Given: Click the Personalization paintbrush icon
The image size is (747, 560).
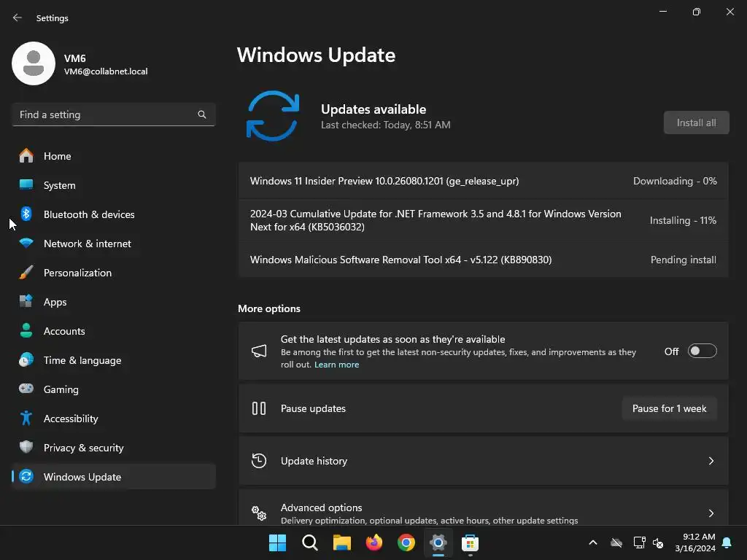Looking at the screenshot, I should click(x=26, y=273).
